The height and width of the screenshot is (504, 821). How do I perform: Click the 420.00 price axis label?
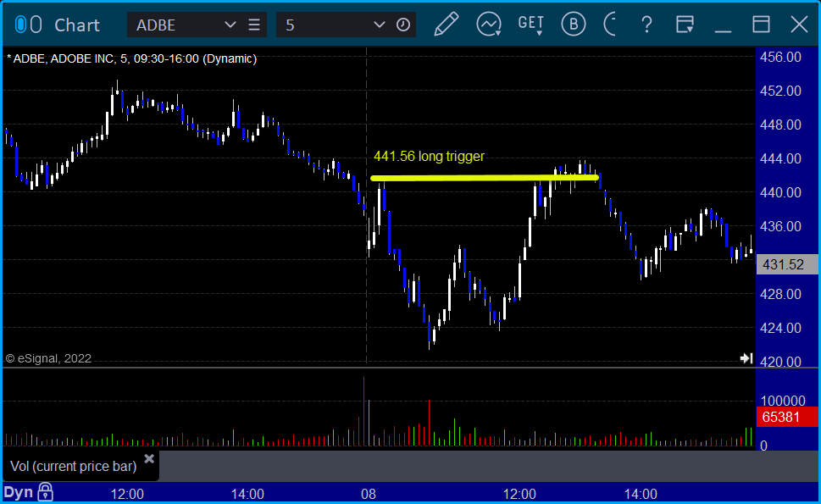780,362
